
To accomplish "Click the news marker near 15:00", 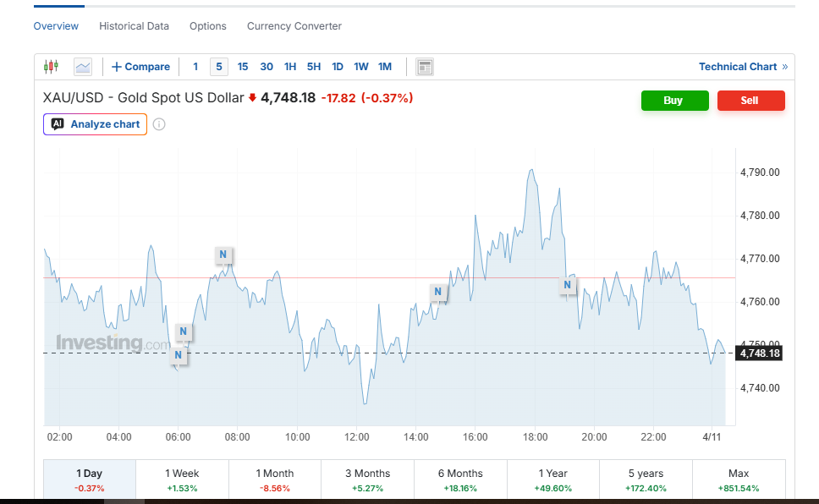I will [x=437, y=293].
